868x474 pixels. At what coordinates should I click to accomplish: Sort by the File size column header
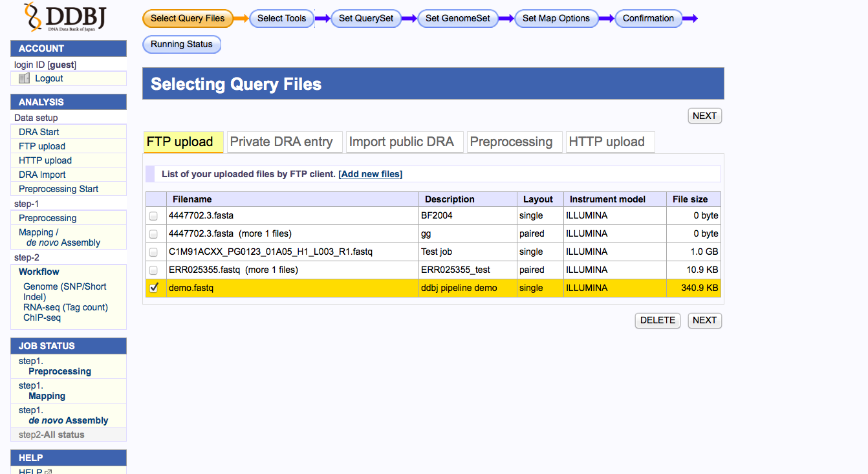690,199
